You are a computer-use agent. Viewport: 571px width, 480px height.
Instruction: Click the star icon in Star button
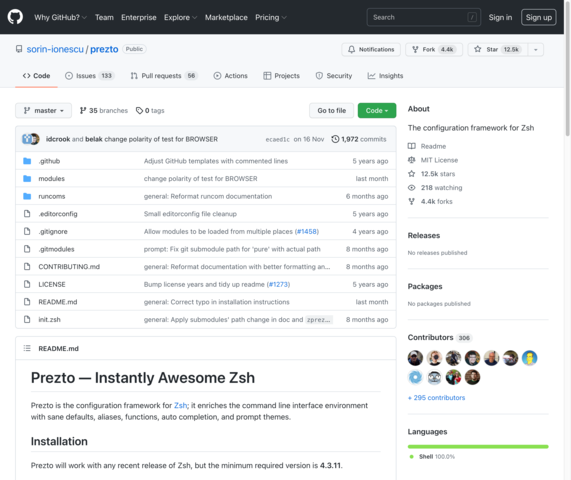477,49
